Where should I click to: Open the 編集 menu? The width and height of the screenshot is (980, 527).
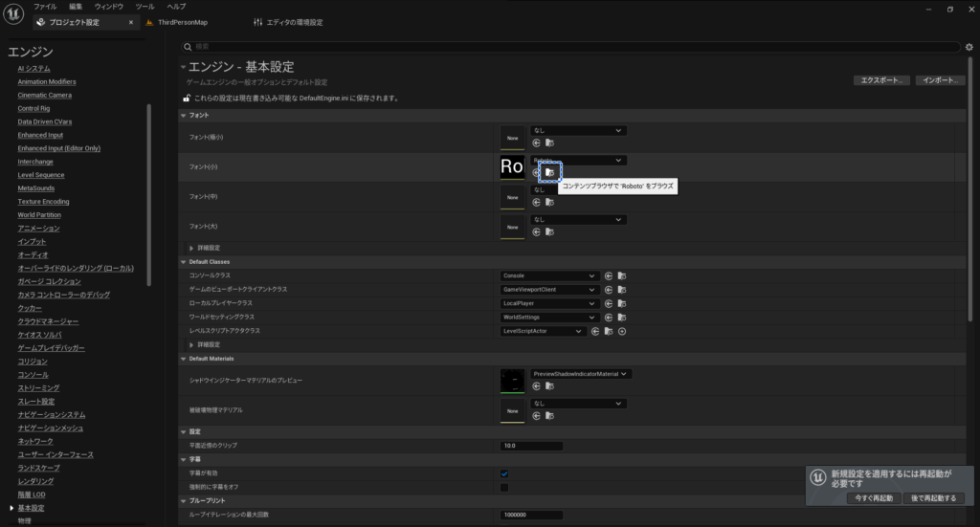76,7
